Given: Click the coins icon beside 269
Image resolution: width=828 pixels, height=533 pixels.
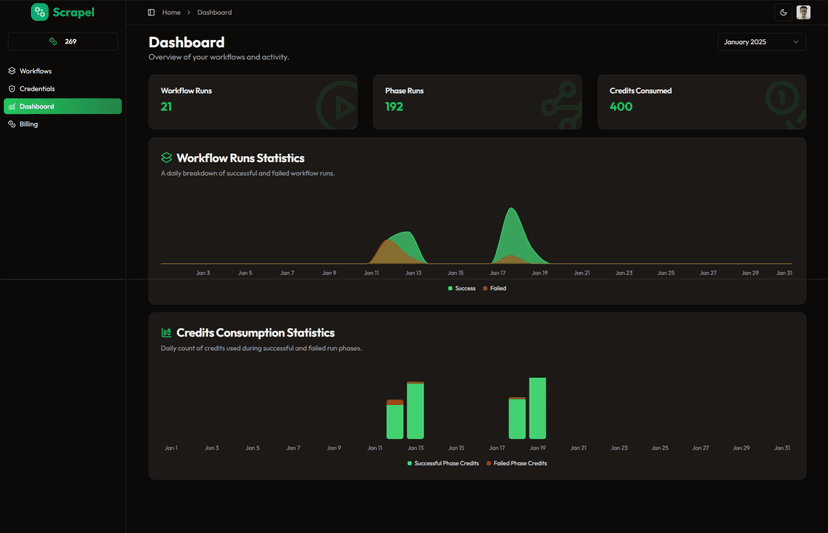Looking at the screenshot, I should point(53,41).
